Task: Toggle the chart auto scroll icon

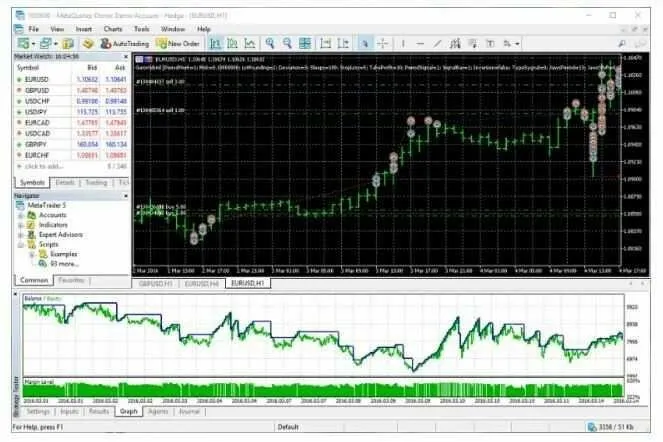Action: click(x=326, y=43)
